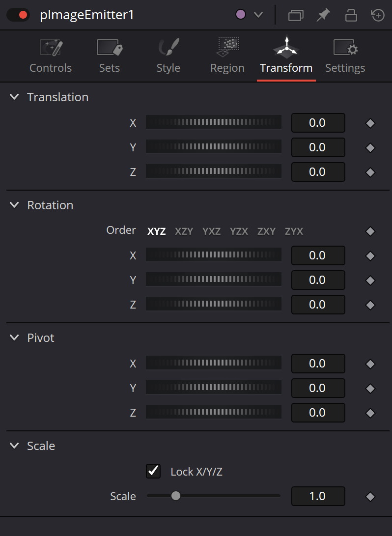Open the node color dropdown arrow
The image size is (392, 536).
coord(258,15)
